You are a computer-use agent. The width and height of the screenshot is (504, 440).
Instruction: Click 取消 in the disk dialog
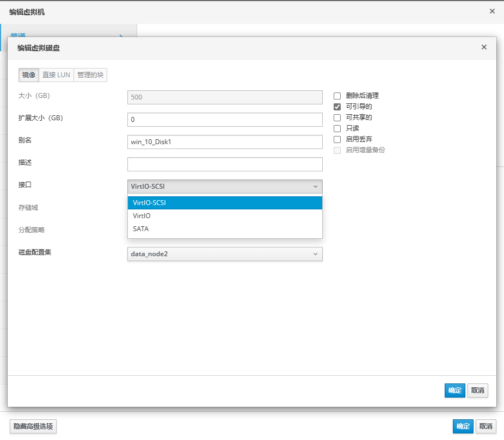pos(478,391)
